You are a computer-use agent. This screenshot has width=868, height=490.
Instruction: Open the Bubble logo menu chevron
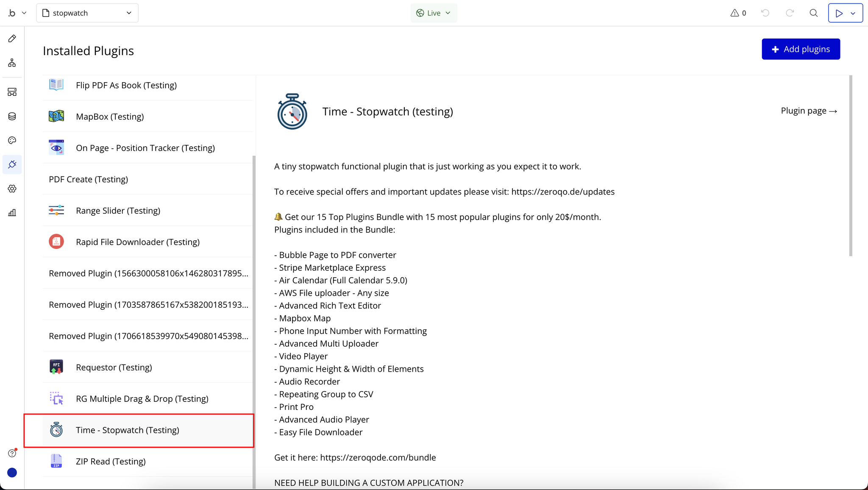[x=24, y=13]
